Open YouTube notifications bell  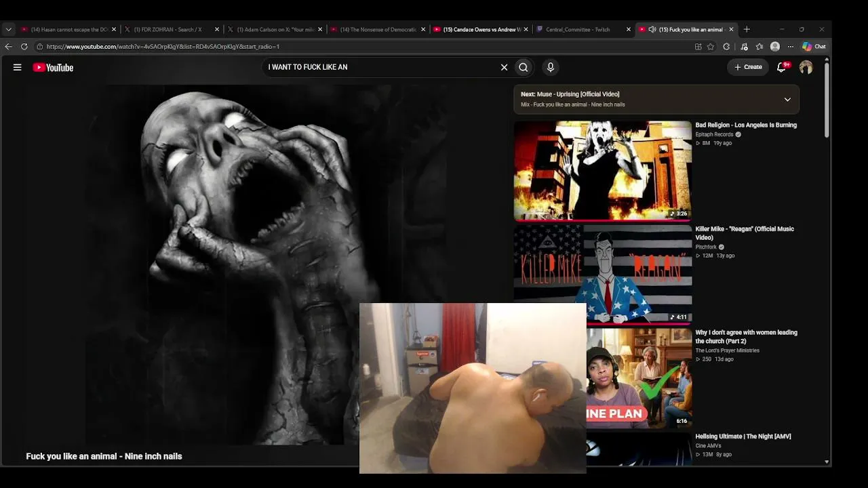point(782,67)
